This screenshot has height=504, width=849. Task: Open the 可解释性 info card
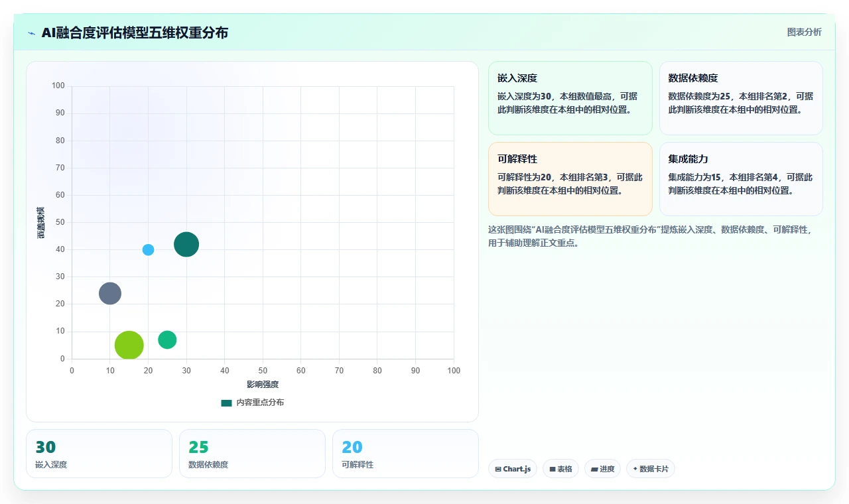570,179
